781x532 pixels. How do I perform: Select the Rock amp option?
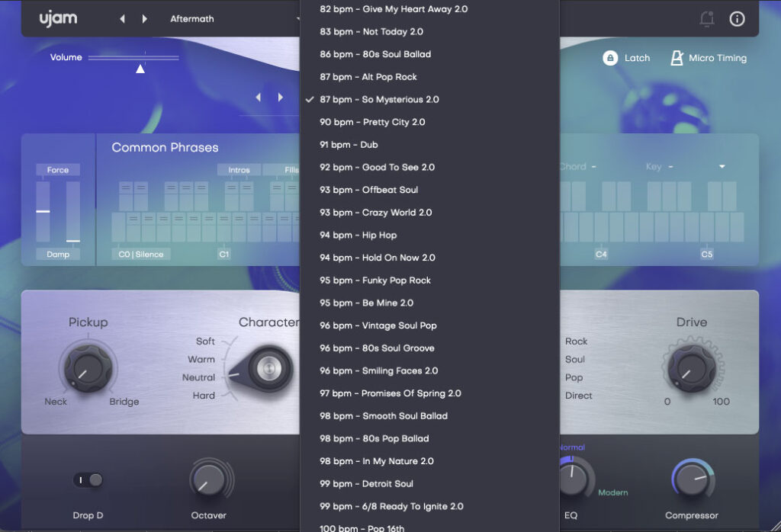point(577,341)
